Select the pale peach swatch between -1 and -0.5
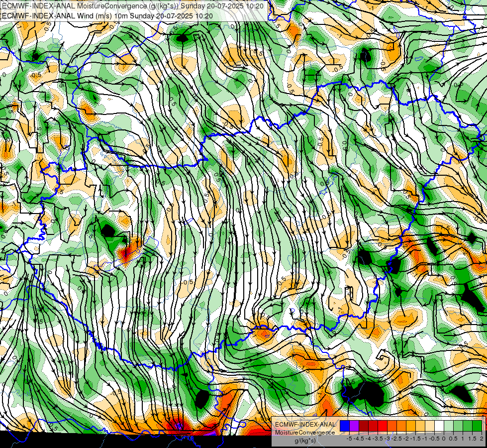 [x=430, y=426]
